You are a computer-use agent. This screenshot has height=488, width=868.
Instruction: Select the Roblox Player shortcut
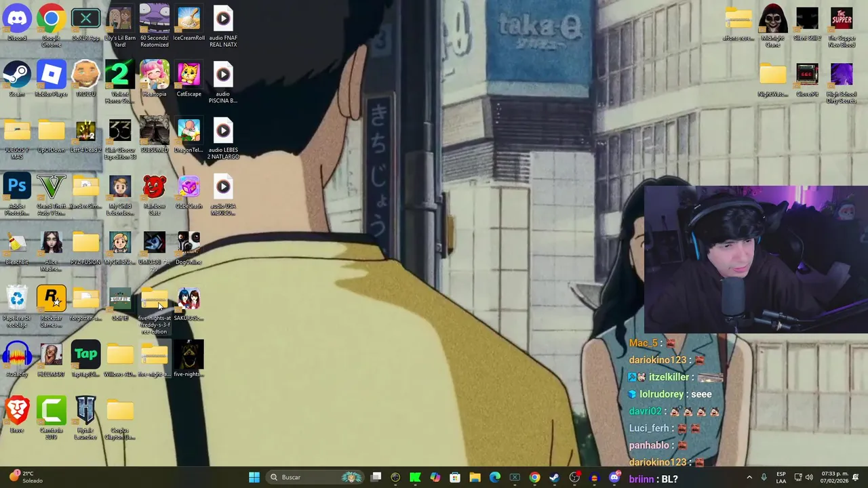52,79
